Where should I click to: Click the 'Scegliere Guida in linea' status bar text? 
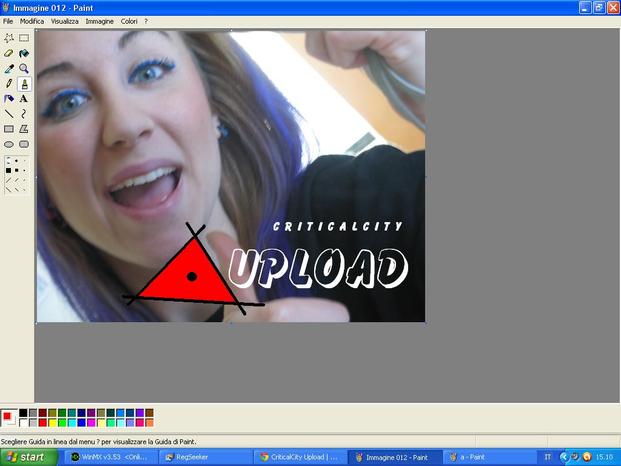(98, 441)
